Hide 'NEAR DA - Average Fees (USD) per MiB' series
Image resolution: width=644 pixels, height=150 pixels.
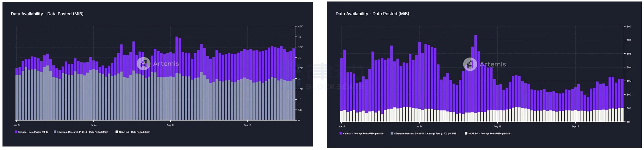[489, 134]
